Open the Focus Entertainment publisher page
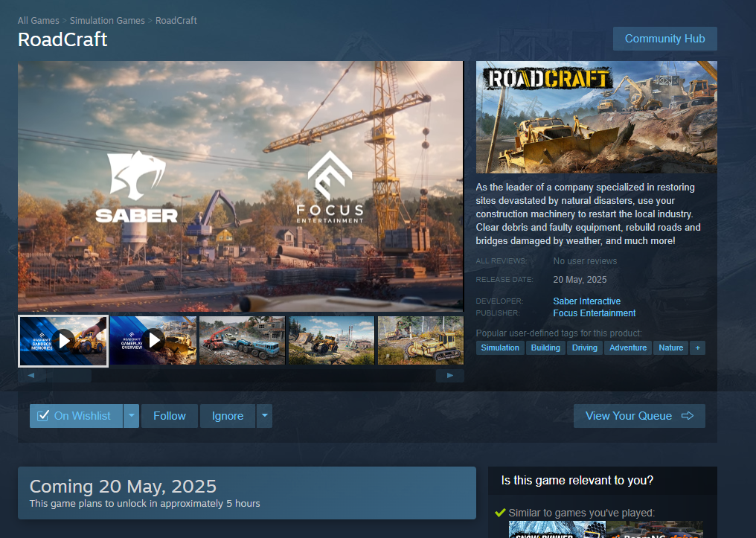 [595, 313]
